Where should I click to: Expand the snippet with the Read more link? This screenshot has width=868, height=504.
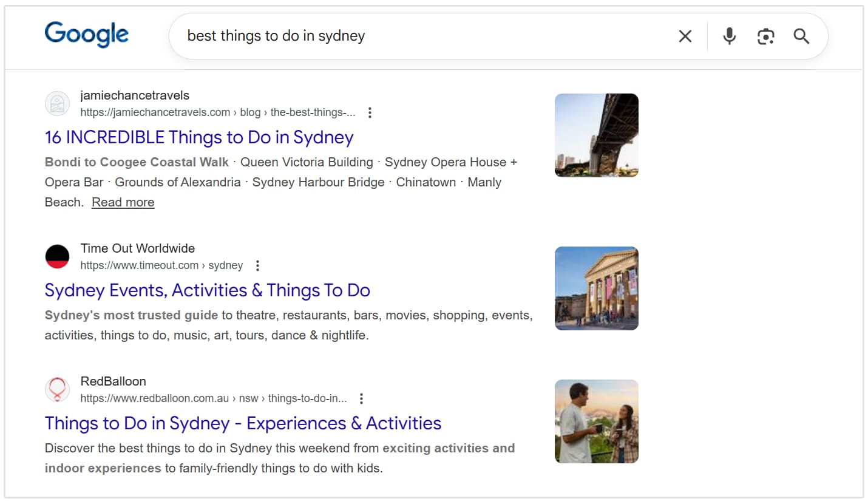click(x=123, y=202)
